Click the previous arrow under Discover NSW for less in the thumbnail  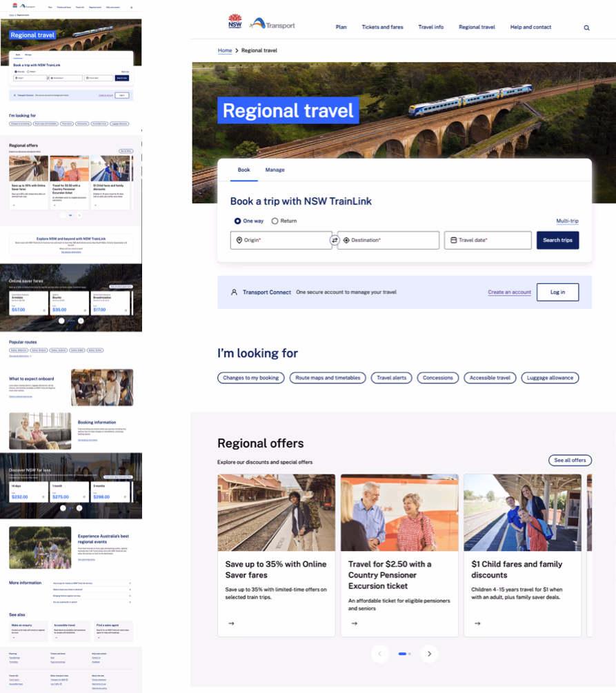coord(63,508)
